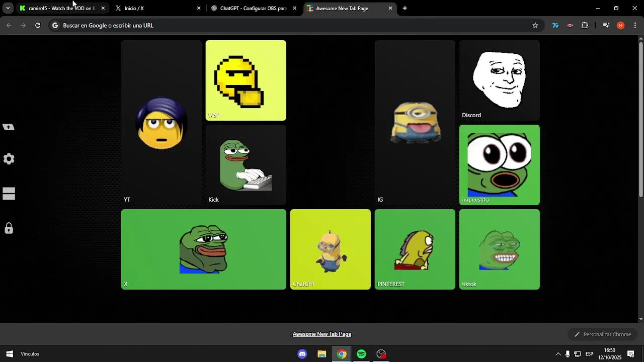644x362 pixels.
Task: Open the tiktok laughing frog tile
Action: (x=499, y=249)
